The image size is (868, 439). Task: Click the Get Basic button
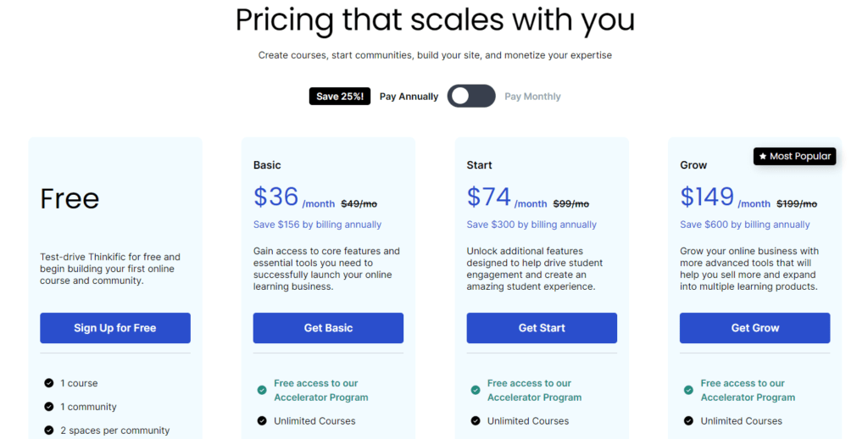(x=328, y=328)
